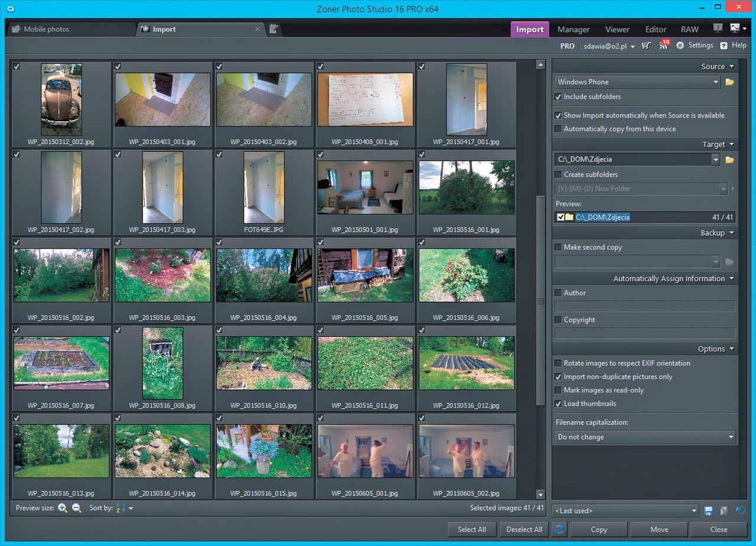
Task: Switch to the Viewer module tab
Action: pyautogui.click(x=617, y=30)
